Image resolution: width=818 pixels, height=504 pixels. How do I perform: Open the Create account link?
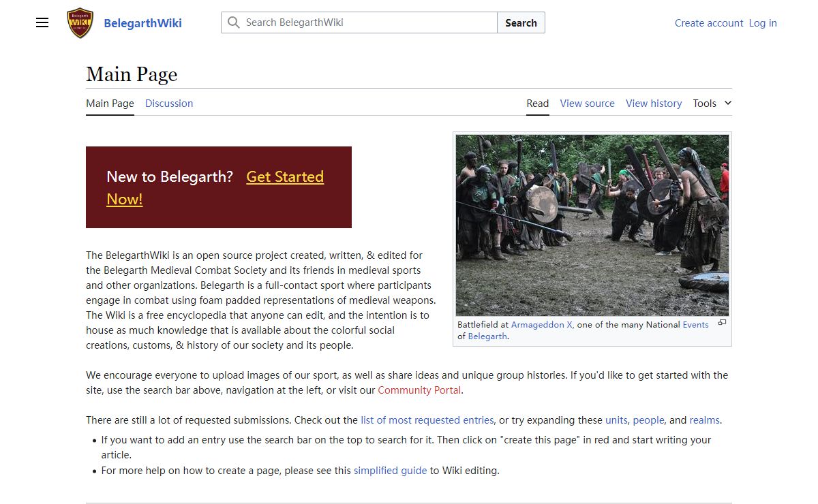tap(709, 23)
